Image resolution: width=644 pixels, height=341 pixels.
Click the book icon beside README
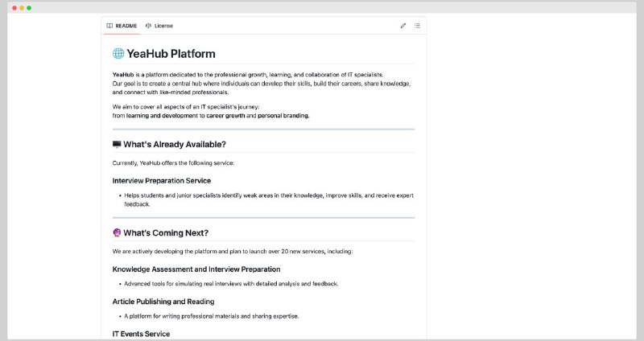(x=109, y=26)
